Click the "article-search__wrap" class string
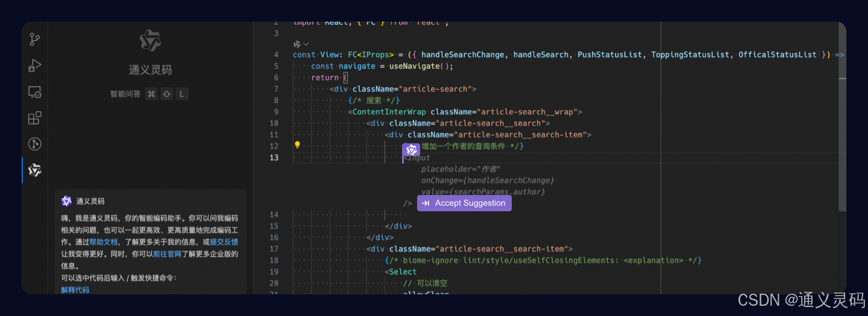This screenshot has height=316, width=868. 529,112
